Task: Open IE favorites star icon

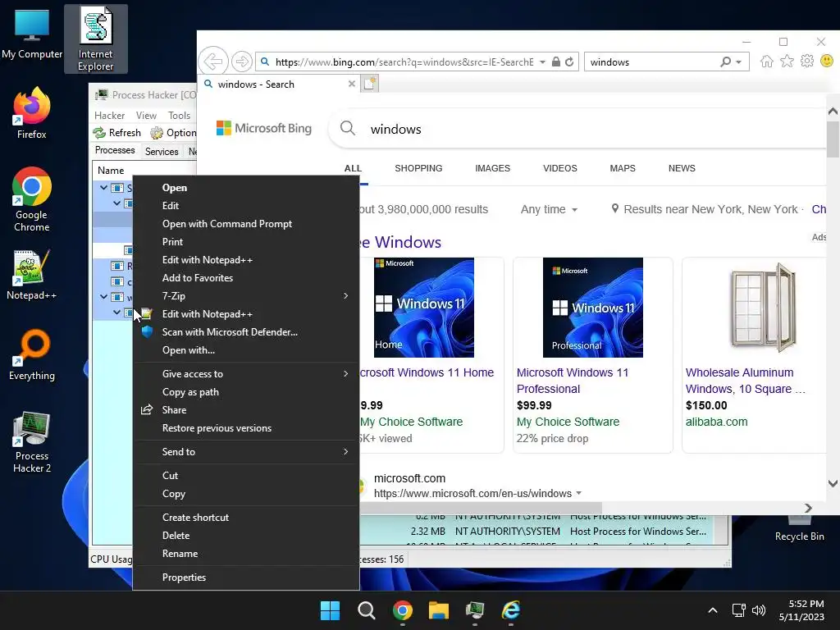Action: click(x=787, y=62)
